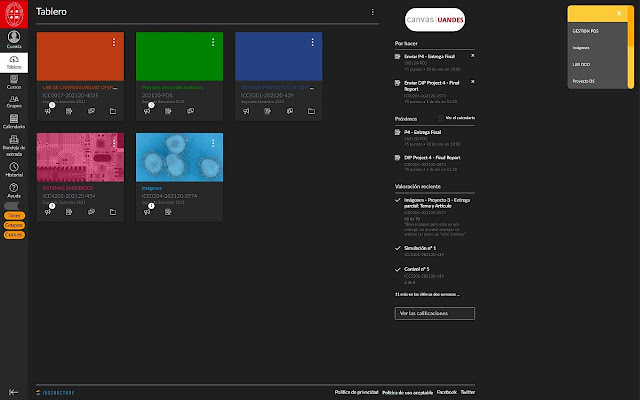Click the UANDES crest logo
Image resolution: width=640 pixels, height=400 pixels.
(14, 14)
